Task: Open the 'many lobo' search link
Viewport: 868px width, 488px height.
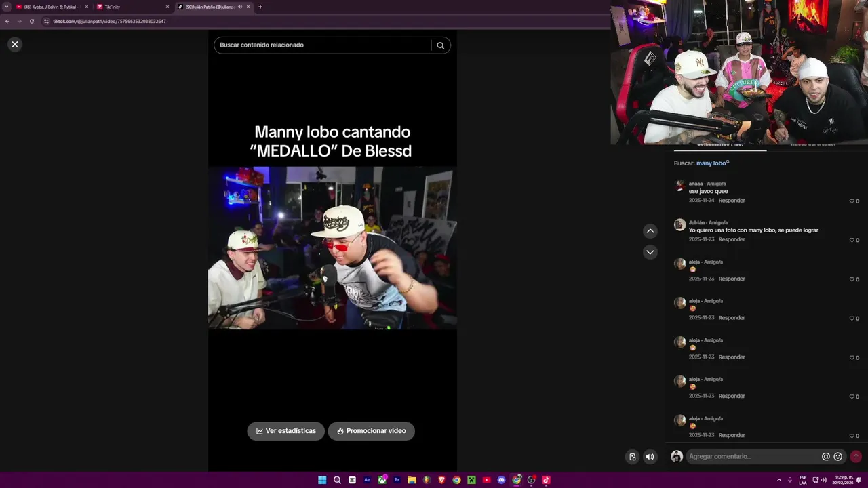Action: 712,163
